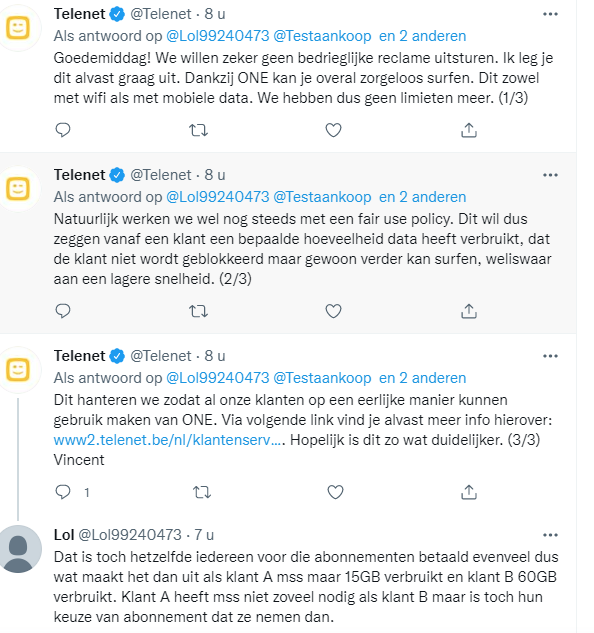Reply to the fair use policy tweet (2/3)
This screenshot has height=633, width=594.
point(63,311)
